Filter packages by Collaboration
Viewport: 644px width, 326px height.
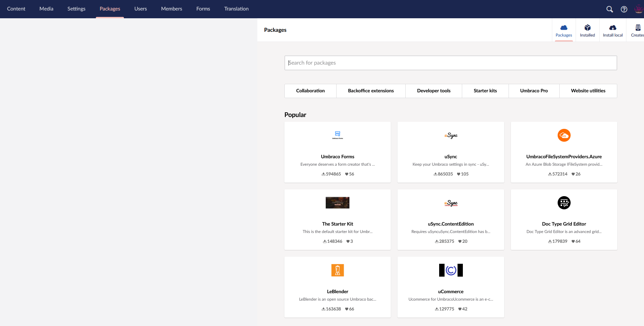(310, 91)
